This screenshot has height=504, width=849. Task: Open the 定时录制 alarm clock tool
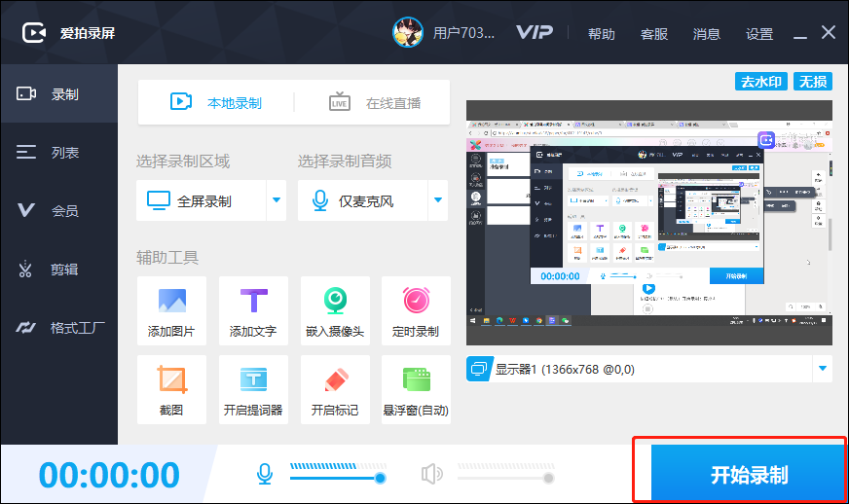(x=416, y=310)
